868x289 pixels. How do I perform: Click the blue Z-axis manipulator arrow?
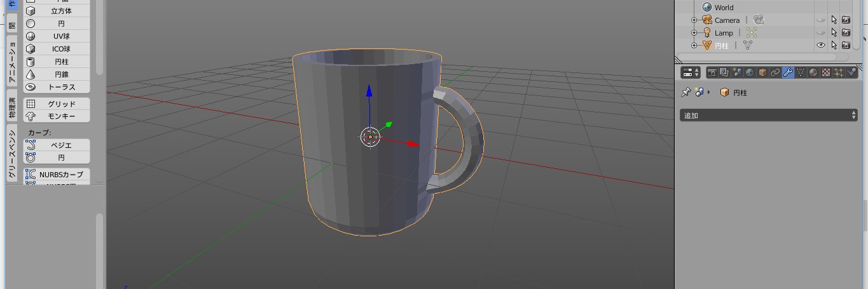369,92
